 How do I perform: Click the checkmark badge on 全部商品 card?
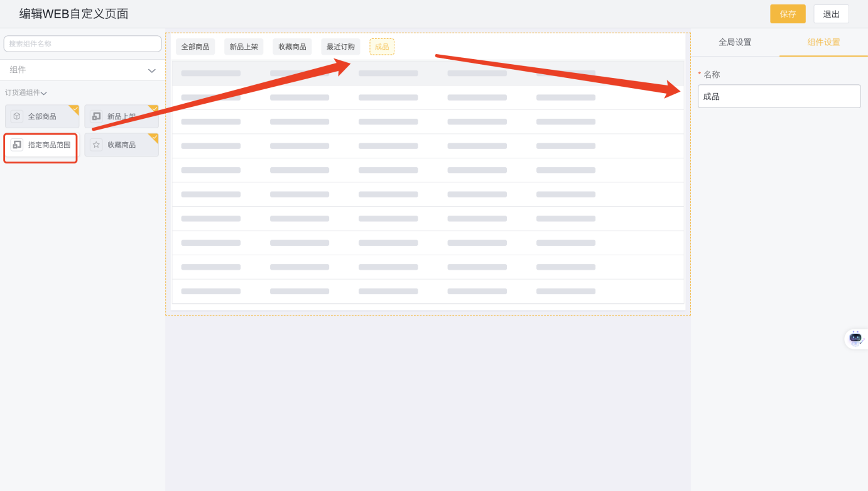click(x=75, y=109)
